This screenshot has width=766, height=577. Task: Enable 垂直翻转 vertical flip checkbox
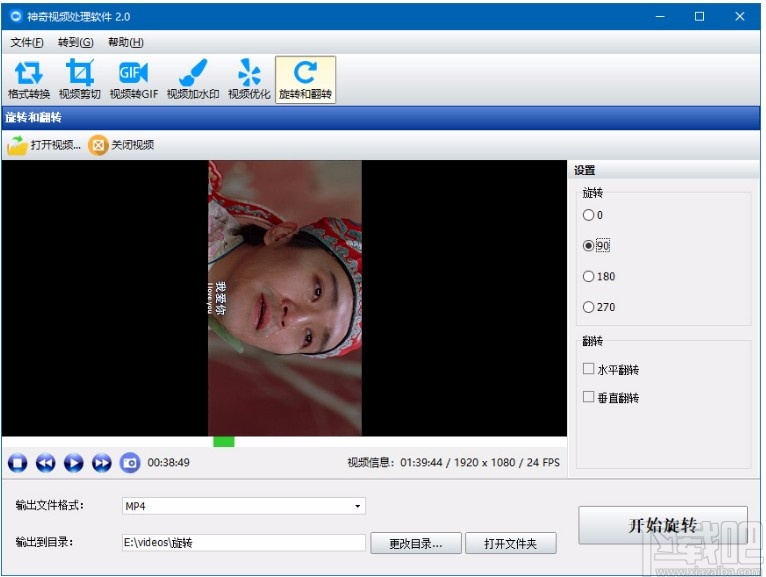tap(588, 397)
